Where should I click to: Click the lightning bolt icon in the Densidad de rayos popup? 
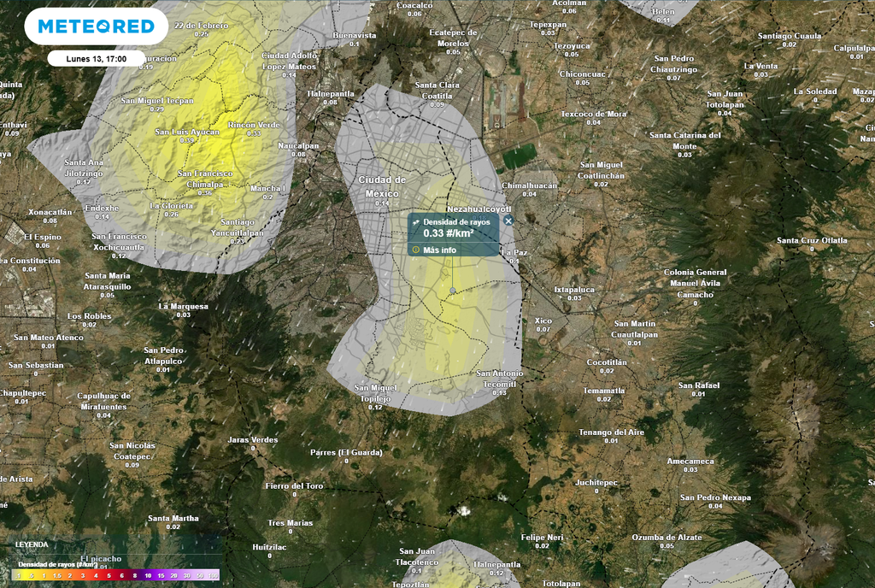pyautogui.click(x=417, y=221)
